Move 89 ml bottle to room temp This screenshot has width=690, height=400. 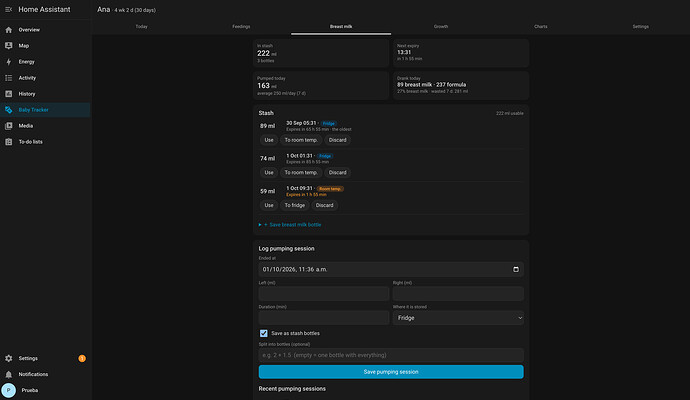click(301, 140)
